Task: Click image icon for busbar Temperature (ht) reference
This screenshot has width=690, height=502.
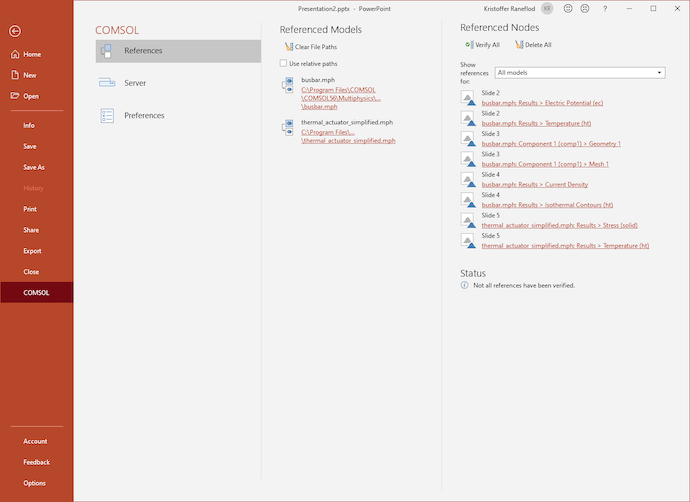Action: coord(468,118)
